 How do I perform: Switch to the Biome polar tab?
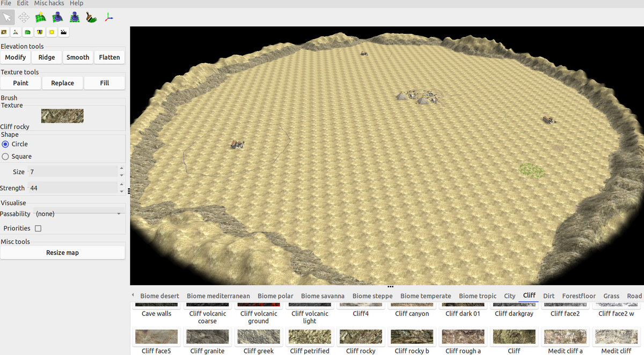coord(275,296)
